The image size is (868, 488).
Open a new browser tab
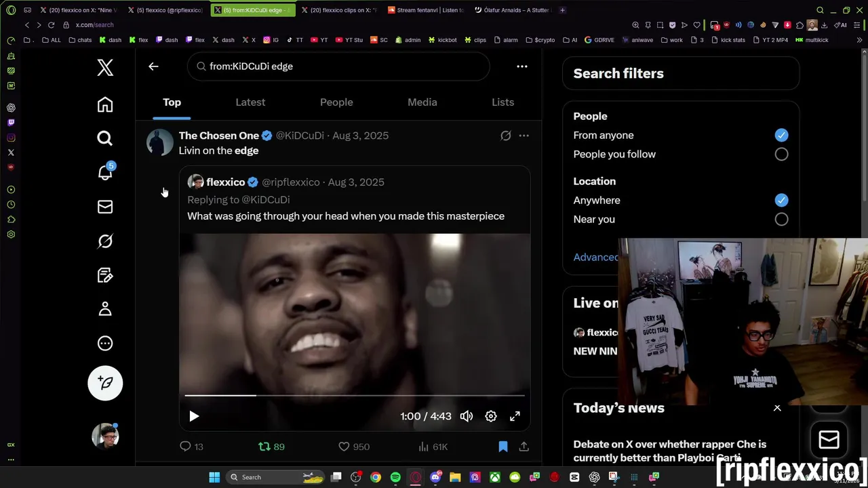click(x=563, y=10)
